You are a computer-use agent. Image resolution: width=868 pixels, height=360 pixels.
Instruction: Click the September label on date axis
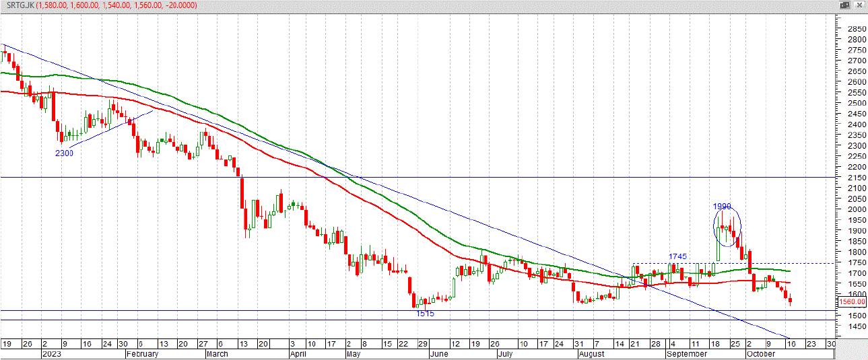687,353
